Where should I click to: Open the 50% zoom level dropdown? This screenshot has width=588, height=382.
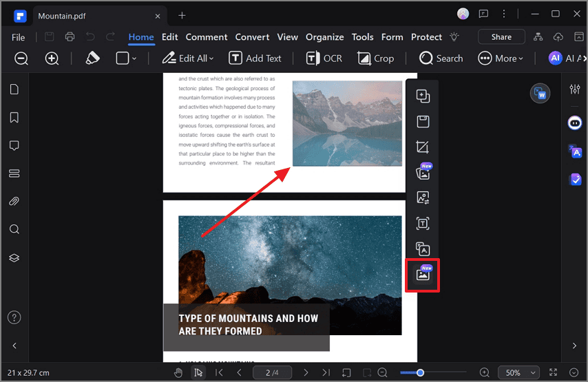tap(518, 372)
